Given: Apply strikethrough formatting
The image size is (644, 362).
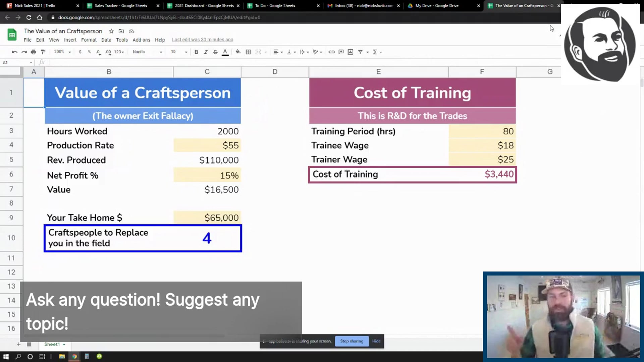Looking at the screenshot, I should 215,52.
